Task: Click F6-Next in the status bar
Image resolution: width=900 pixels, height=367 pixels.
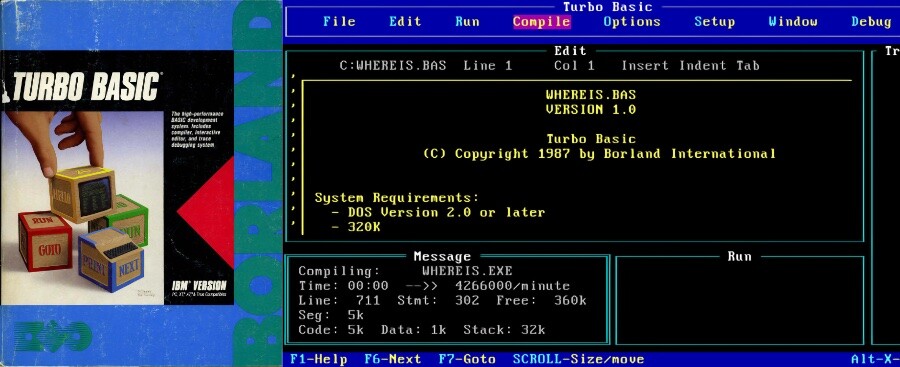Action: [x=393, y=360]
